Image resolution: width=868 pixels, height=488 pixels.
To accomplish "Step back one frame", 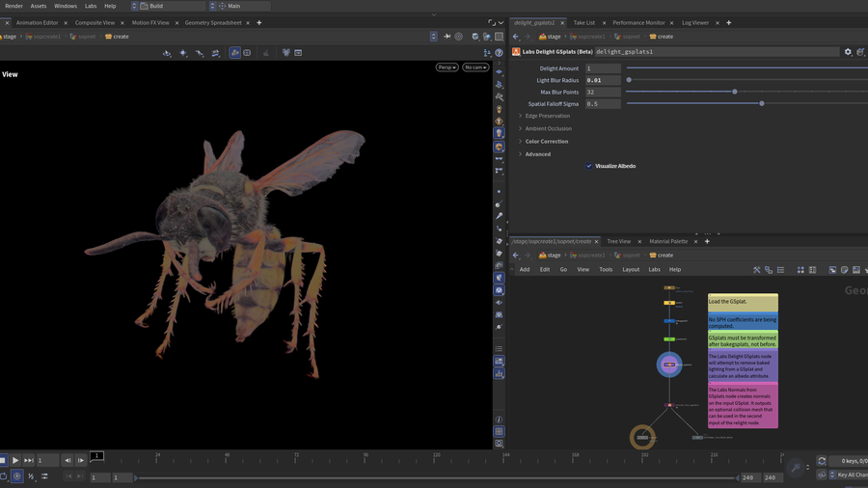I will click(x=68, y=460).
